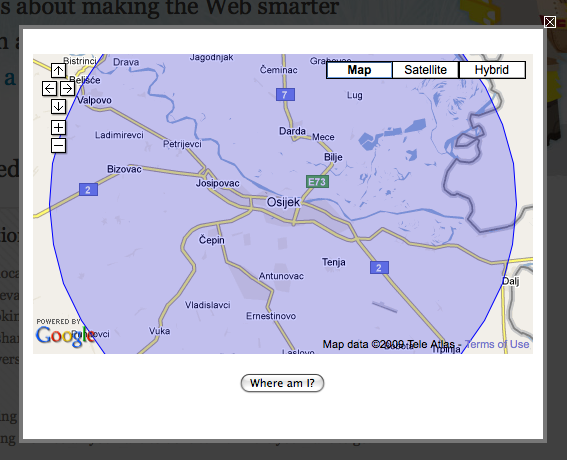Click the Čepin town label
This screenshot has width=567, height=460.
point(212,239)
